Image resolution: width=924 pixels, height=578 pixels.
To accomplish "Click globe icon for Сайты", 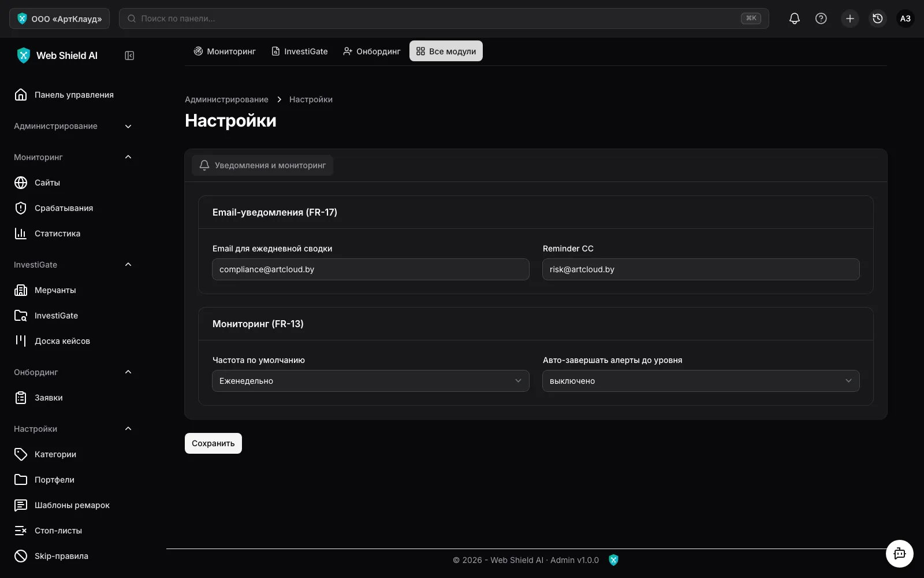I will click(x=21, y=183).
